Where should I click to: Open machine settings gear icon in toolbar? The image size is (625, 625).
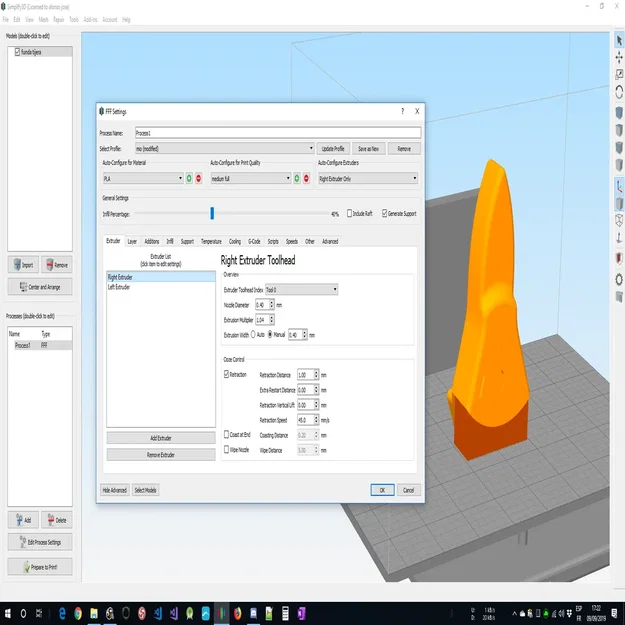point(619,279)
